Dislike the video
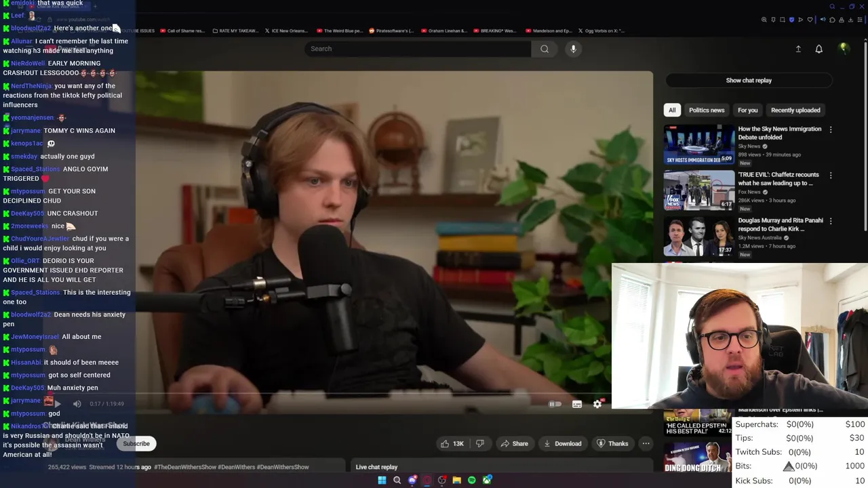Viewport: 868px width, 488px height. click(x=480, y=443)
